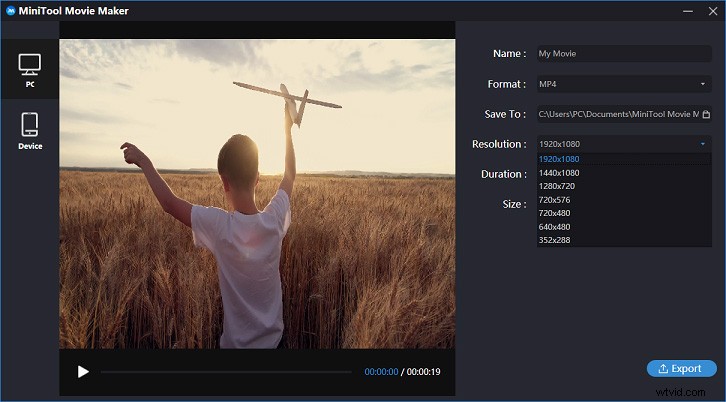Choose 1440x1080 resolution option
The height and width of the screenshot is (402, 726).
624,173
